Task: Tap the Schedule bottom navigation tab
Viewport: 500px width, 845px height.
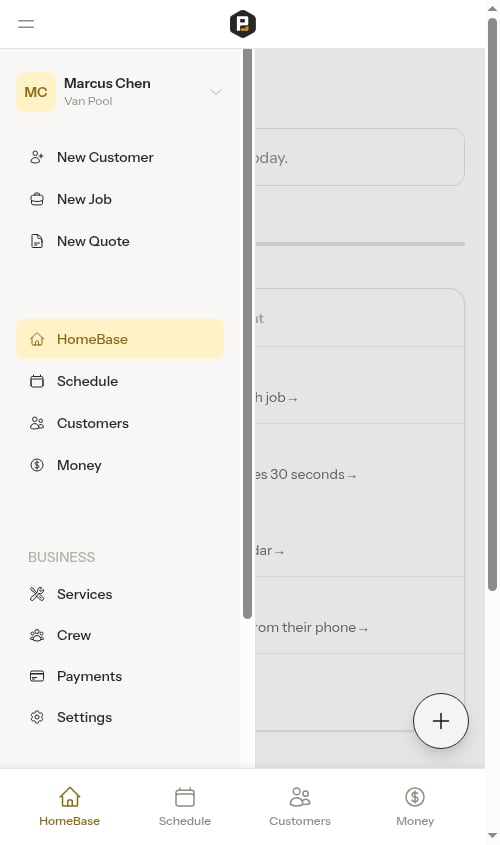Action: point(185,807)
